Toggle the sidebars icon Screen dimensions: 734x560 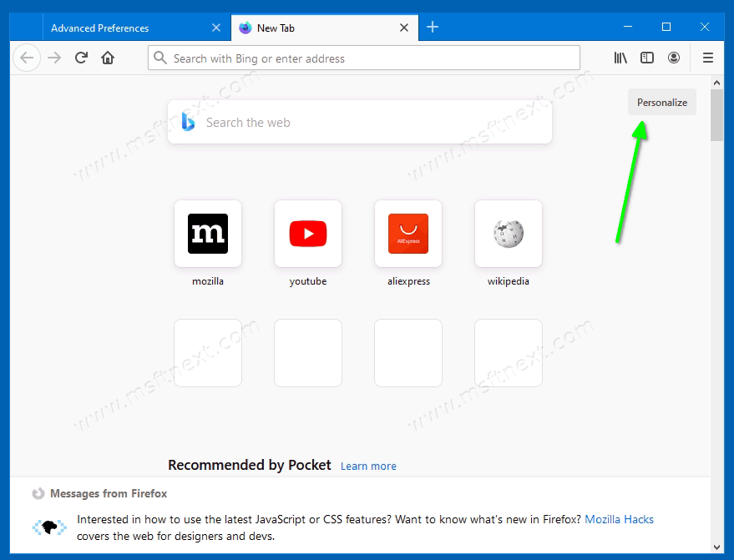[x=647, y=58]
